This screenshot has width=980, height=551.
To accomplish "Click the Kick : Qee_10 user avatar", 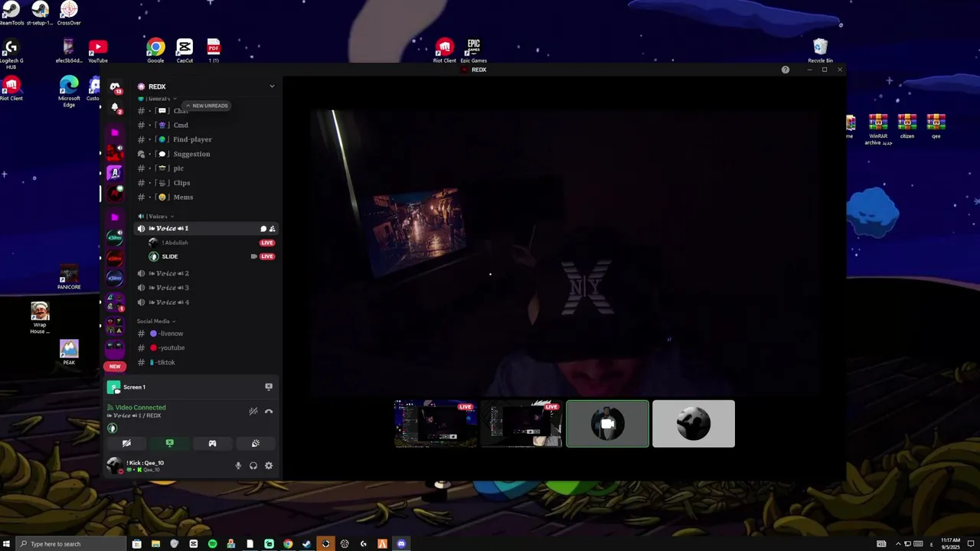I will coord(114,465).
